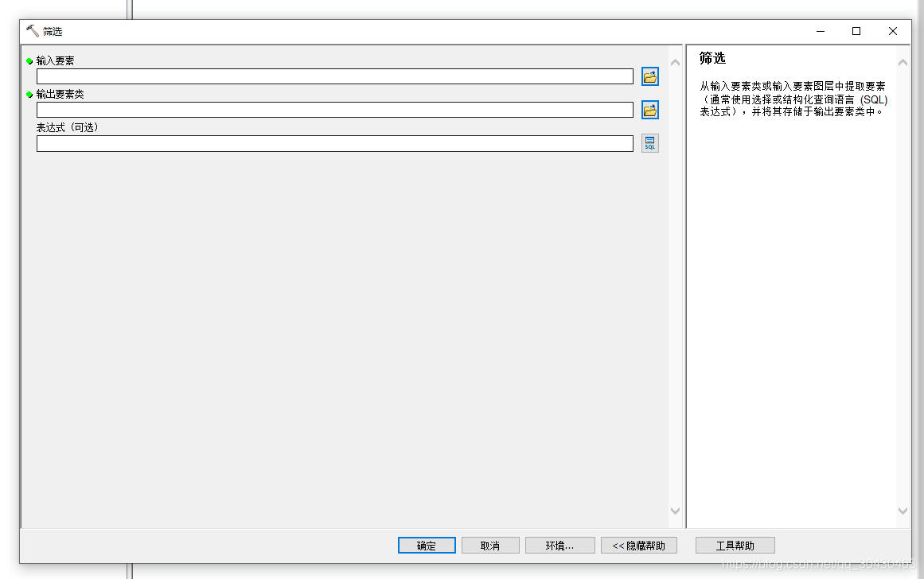Click scroll-up arrow of parameter panel
The height and width of the screenshot is (579, 924).
pos(675,63)
